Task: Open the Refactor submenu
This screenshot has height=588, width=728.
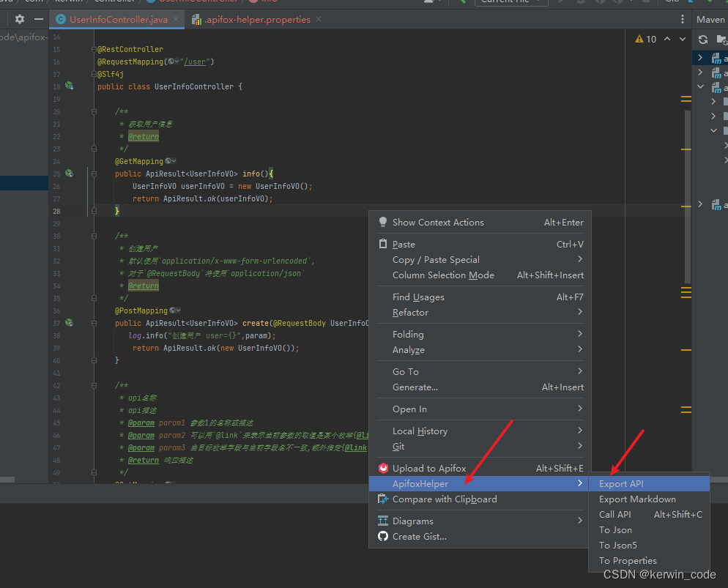Action: [x=480, y=313]
